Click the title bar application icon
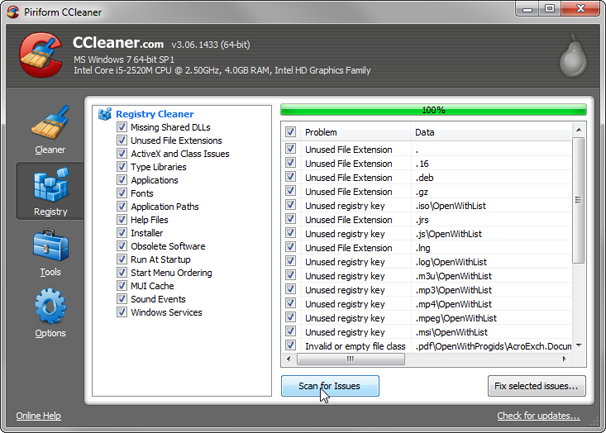606x433 pixels. [x=12, y=11]
